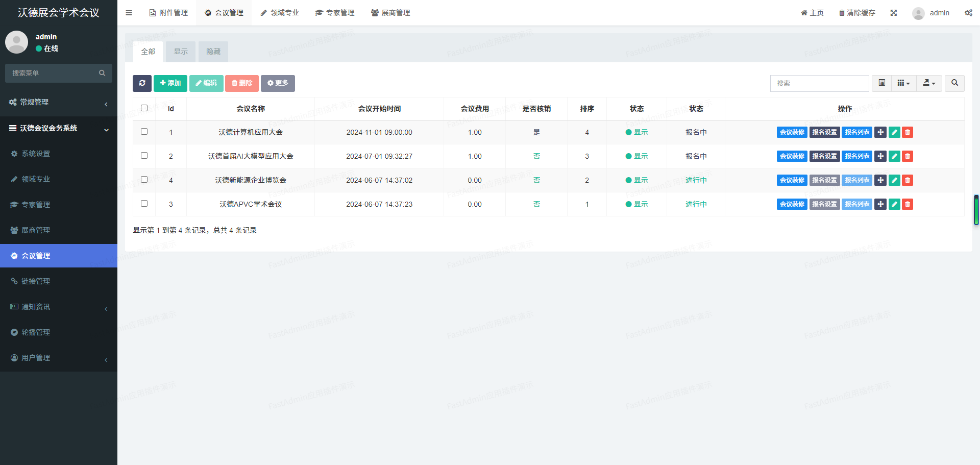
Task: Click 会议装修 for 沃德计算机应用大会
Action: point(792,132)
